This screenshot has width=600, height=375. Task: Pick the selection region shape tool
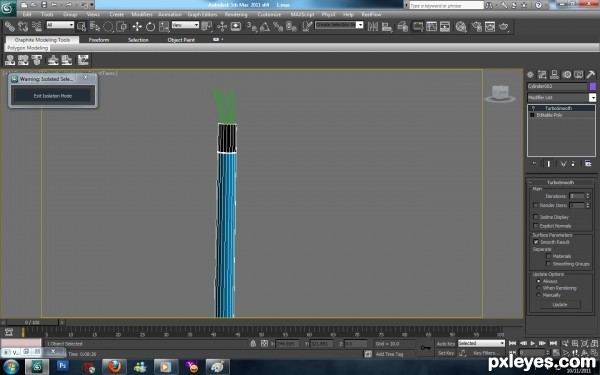tap(108, 26)
